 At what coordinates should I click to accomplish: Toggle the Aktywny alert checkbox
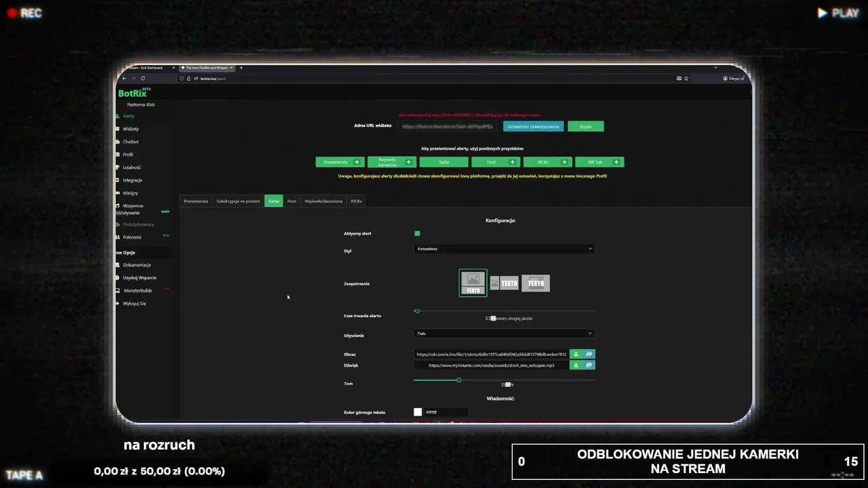pyautogui.click(x=417, y=233)
